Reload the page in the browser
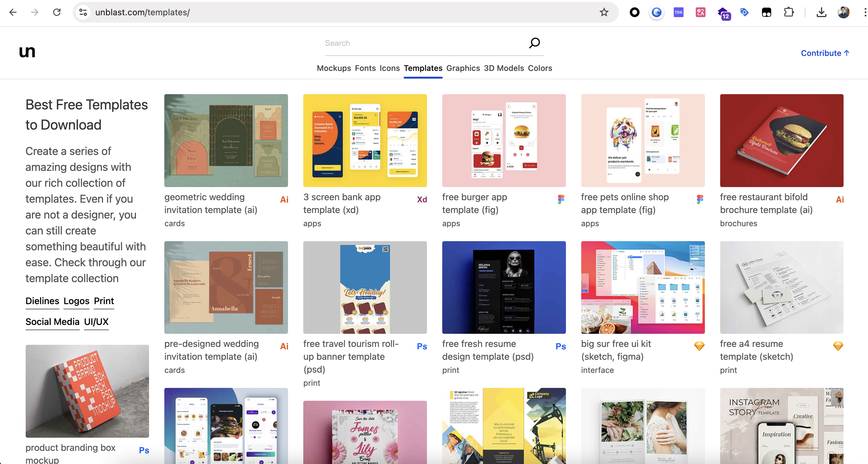 [57, 13]
